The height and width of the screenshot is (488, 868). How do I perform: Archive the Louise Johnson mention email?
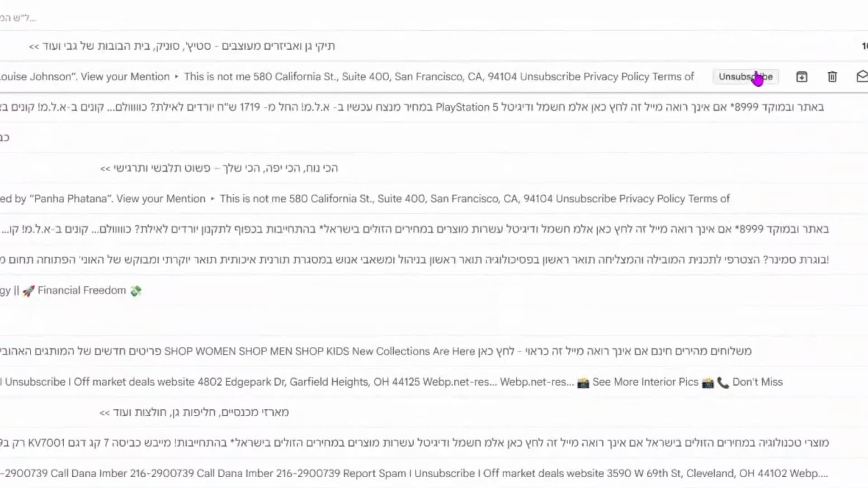[x=802, y=77]
